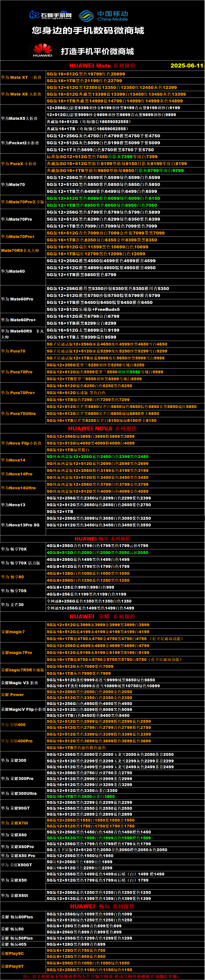Select the 华为 Pura70Pro label
The width and height of the screenshot is (205, 980).
click(17, 372)
